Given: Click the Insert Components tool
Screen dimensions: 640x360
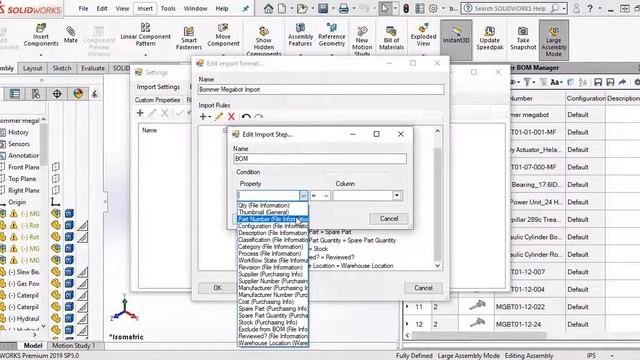Looking at the screenshot, I should (x=41, y=35).
